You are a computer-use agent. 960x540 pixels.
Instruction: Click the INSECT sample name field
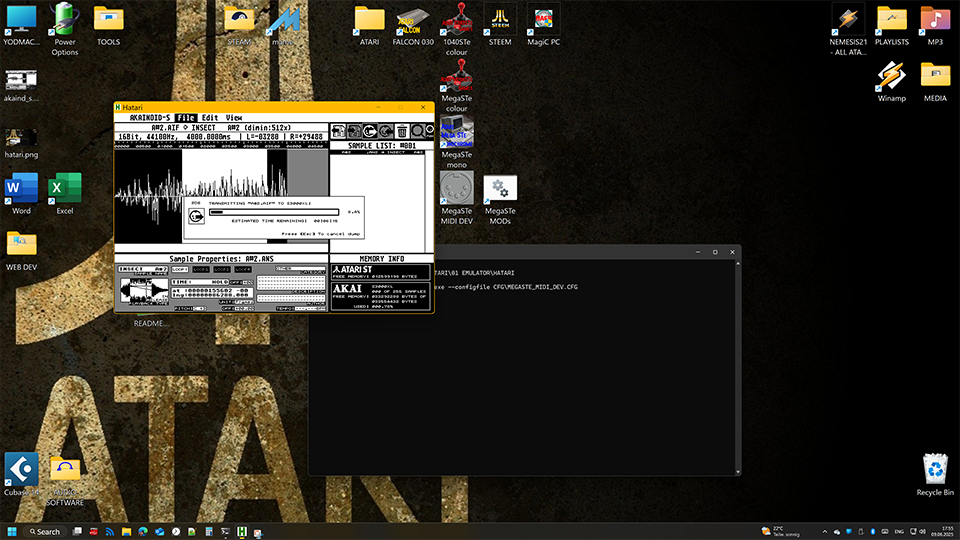tap(143, 269)
